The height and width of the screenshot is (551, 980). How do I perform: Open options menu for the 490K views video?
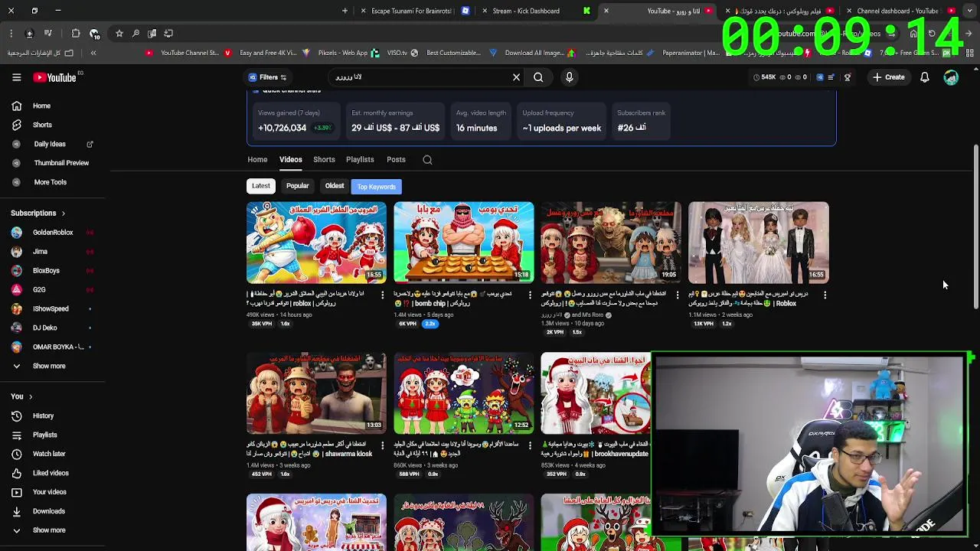(383, 295)
